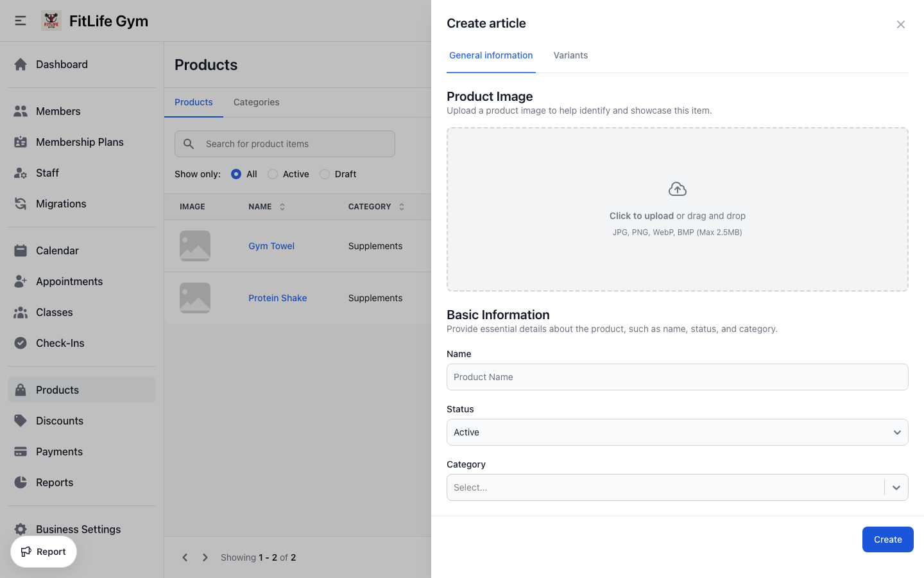924x578 pixels.
Task: Select the Check-Ins sidebar icon
Action: pos(21,343)
